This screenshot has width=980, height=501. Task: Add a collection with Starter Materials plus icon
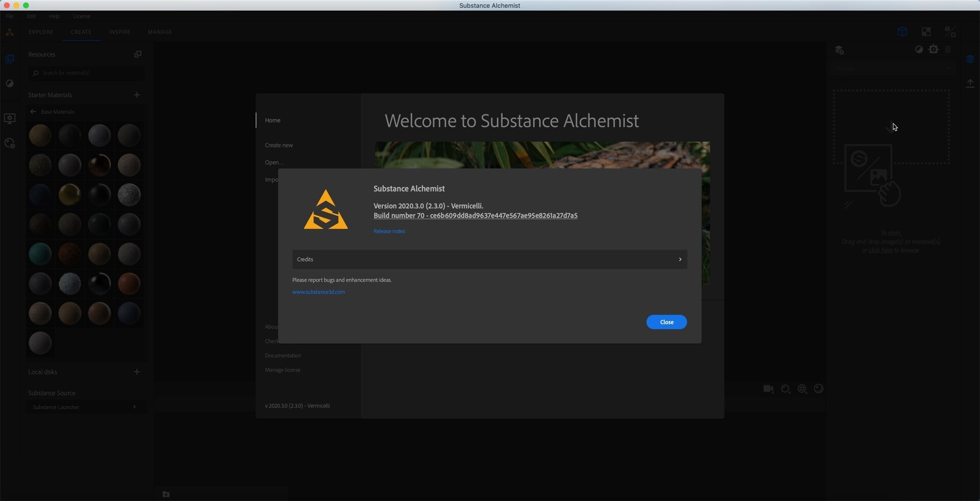pos(136,95)
